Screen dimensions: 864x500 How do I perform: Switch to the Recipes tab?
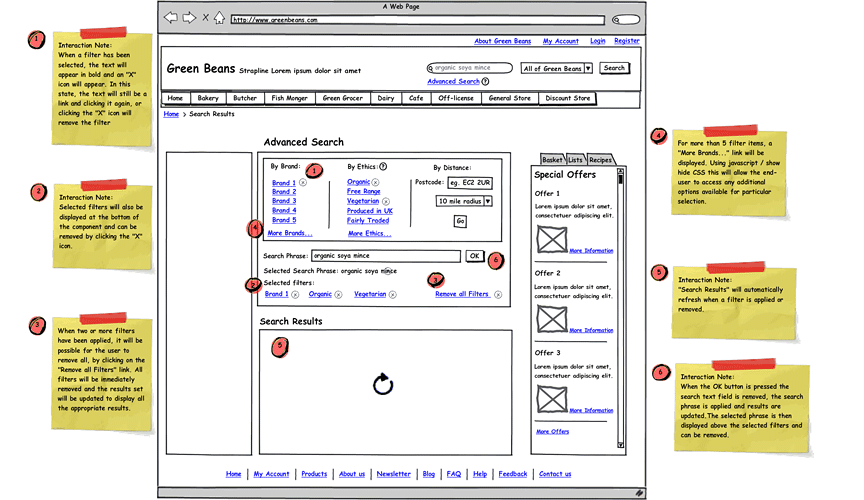click(x=600, y=160)
